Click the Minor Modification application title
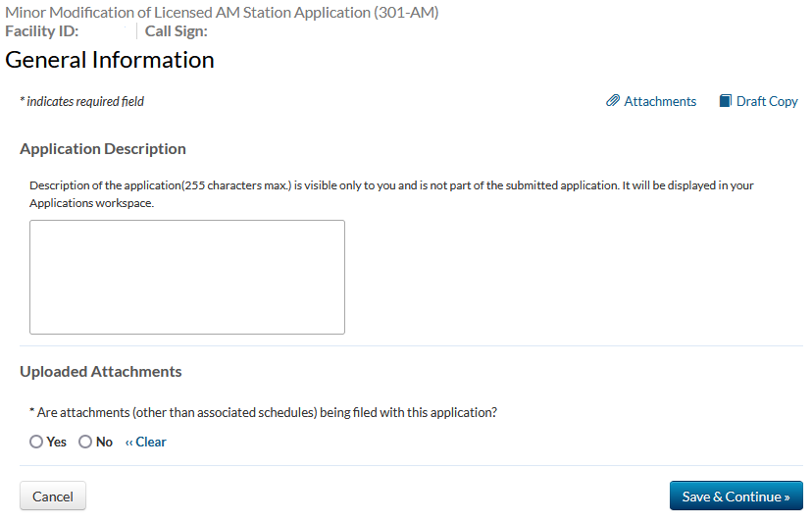 [223, 13]
